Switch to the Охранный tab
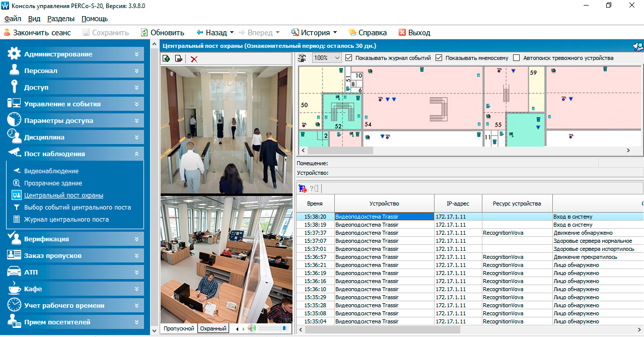The width and height of the screenshot is (644, 337). (x=213, y=328)
